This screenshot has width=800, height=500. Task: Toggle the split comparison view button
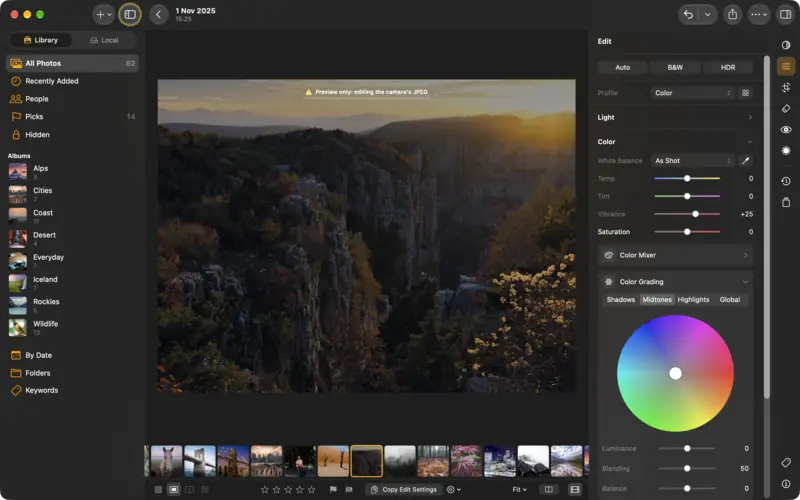pyautogui.click(x=548, y=490)
